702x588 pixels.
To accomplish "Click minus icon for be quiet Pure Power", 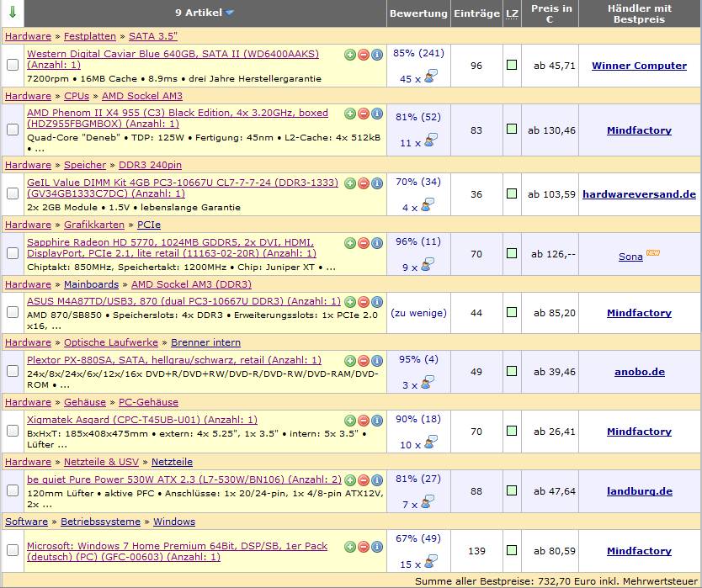I will pyautogui.click(x=364, y=480).
